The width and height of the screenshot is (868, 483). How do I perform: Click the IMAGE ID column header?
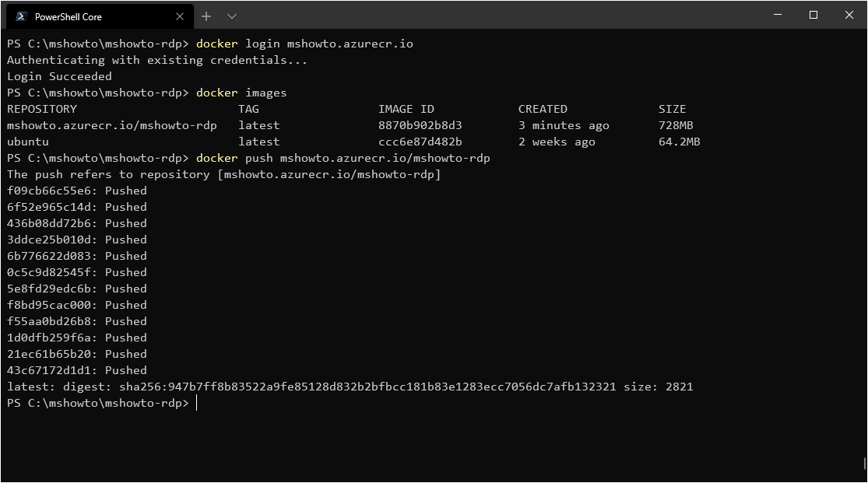[406, 109]
